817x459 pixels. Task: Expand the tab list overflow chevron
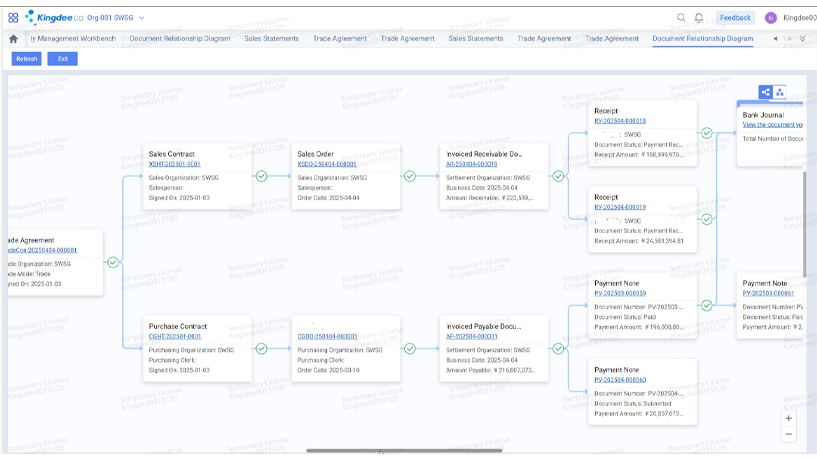point(802,39)
